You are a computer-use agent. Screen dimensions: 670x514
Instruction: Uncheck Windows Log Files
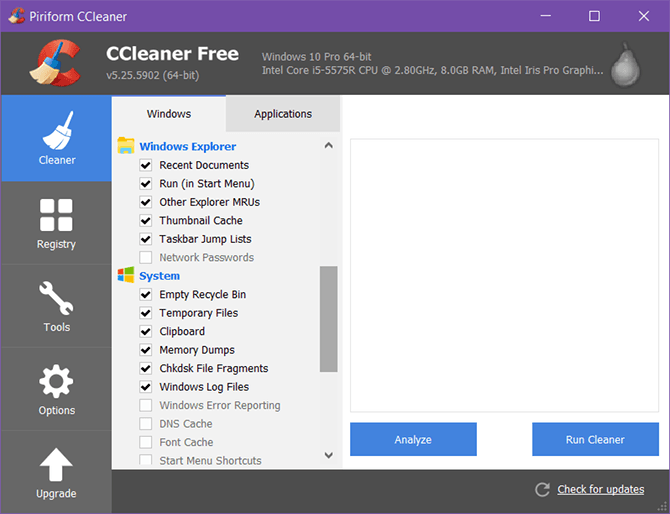tap(146, 387)
